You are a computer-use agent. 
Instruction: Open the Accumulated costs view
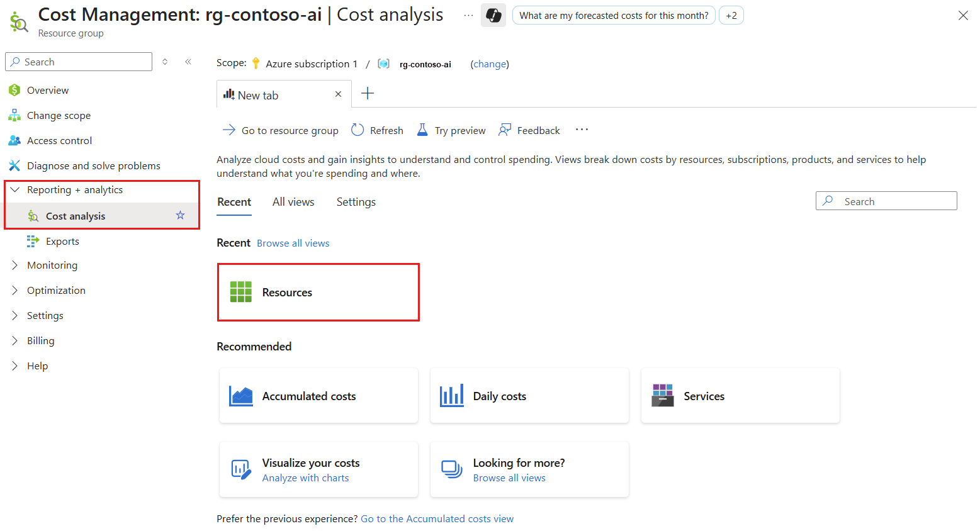(318, 396)
